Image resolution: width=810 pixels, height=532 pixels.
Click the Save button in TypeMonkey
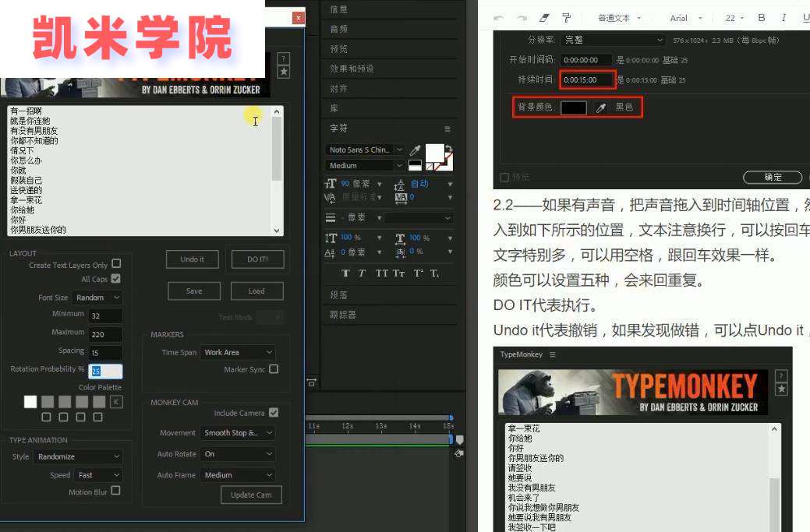(194, 291)
